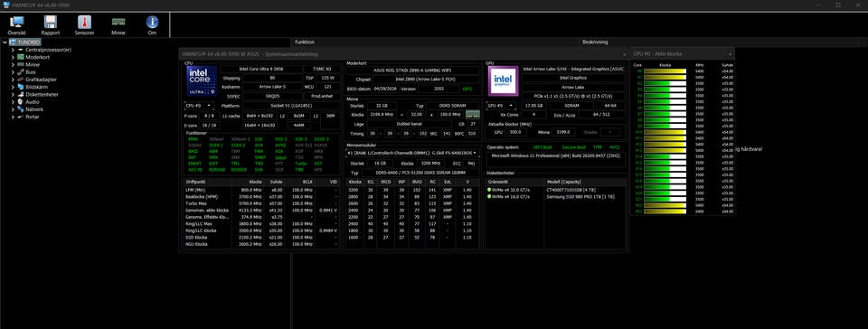Click the AVX2 feature flag

pyautogui.click(x=279, y=145)
